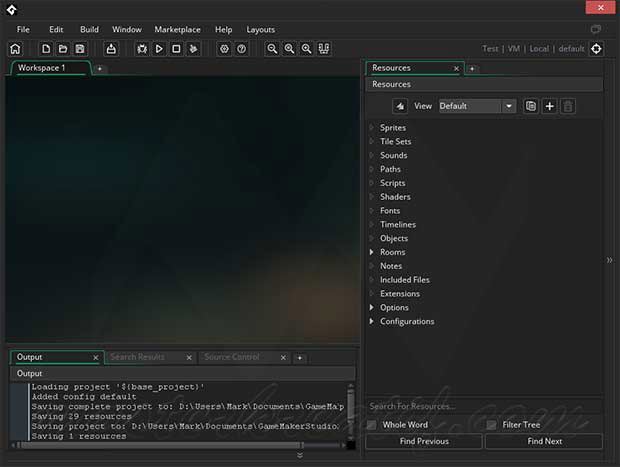Open the Build menu
This screenshot has height=467, width=620.
(89, 30)
